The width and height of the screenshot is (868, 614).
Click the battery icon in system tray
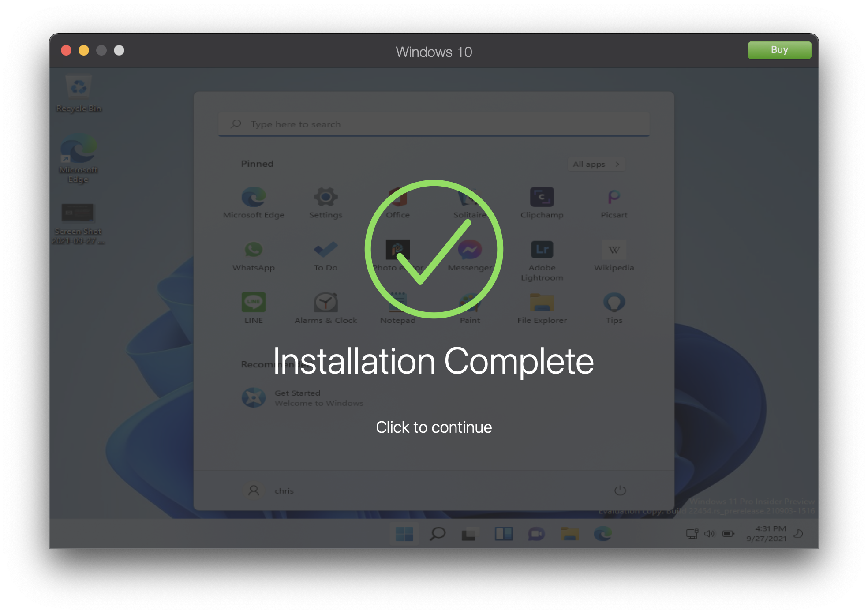[x=728, y=534]
